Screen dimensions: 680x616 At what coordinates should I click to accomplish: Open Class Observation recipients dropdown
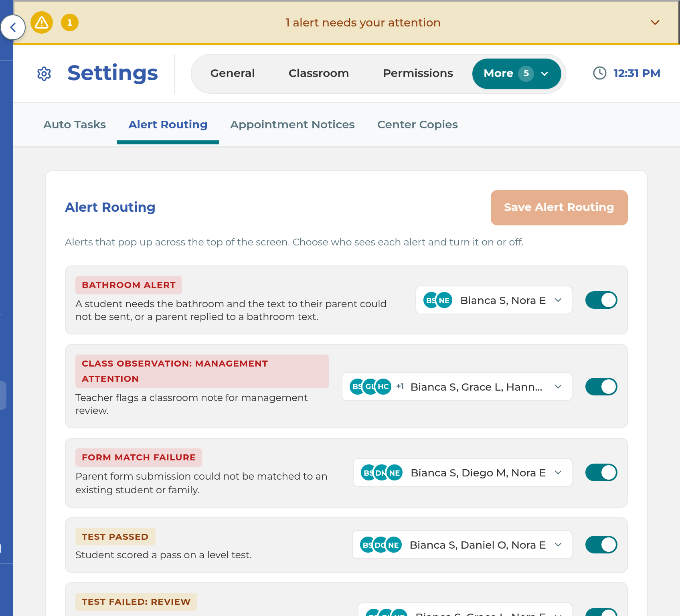click(x=457, y=387)
